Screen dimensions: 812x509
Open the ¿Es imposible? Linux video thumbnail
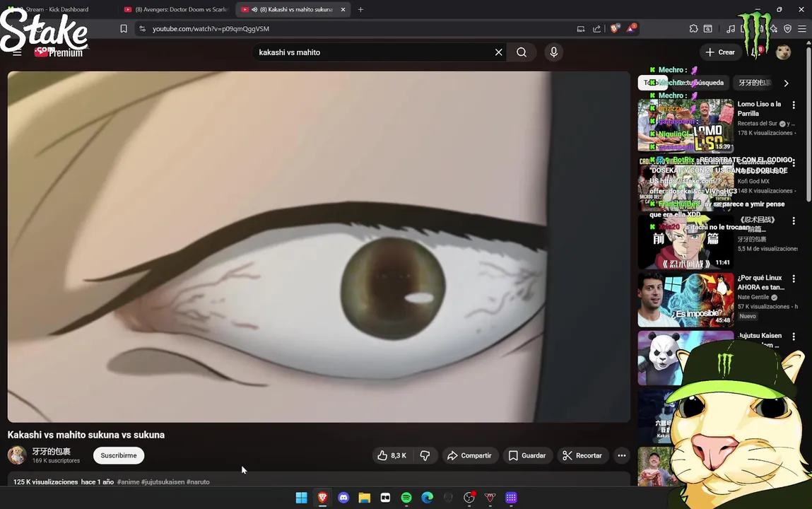tap(686, 300)
